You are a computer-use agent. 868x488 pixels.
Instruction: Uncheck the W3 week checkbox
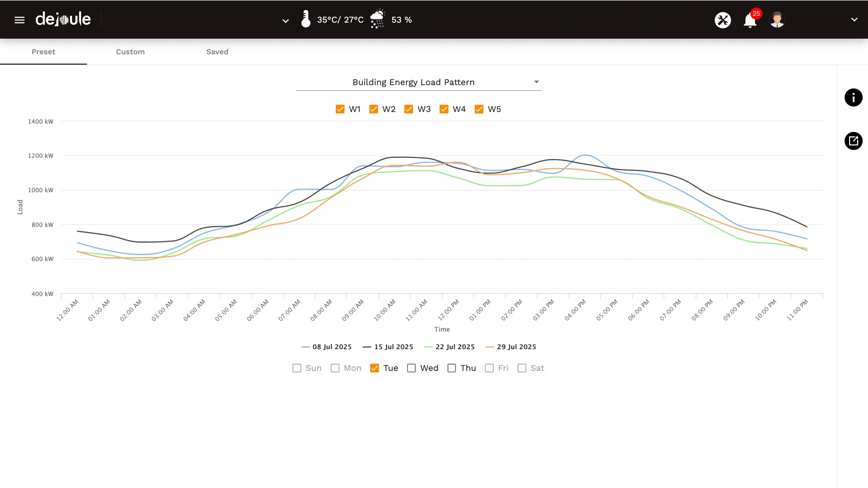click(x=409, y=109)
